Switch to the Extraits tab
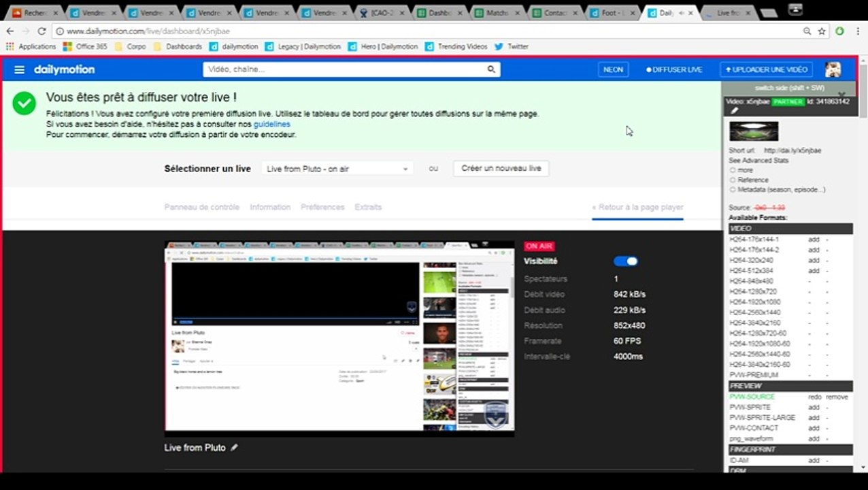The height and width of the screenshot is (490, 868). click(368, 207)
